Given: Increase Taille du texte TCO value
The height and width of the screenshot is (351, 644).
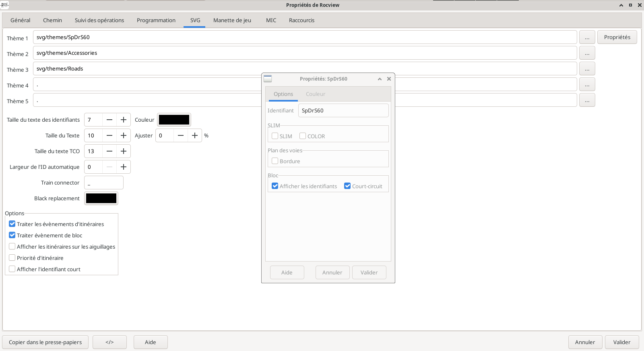Looking at the screenshot, I should point(124,151).
